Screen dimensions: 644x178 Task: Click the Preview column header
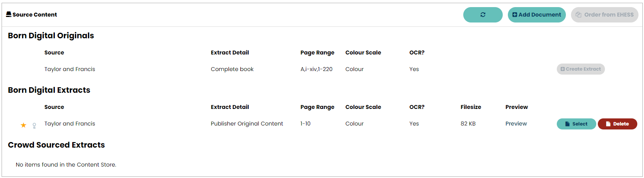517,107
